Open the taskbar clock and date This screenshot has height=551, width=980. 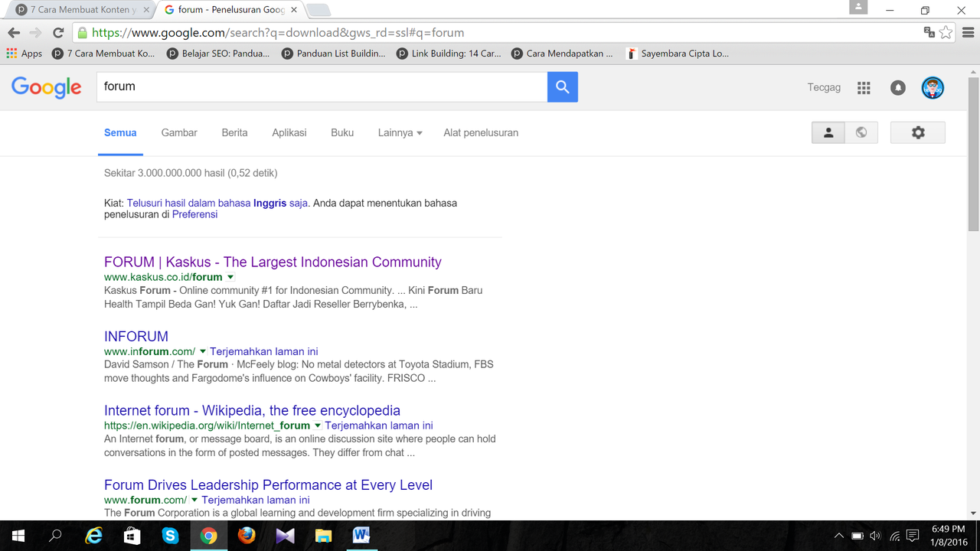(x=949, y=536)
